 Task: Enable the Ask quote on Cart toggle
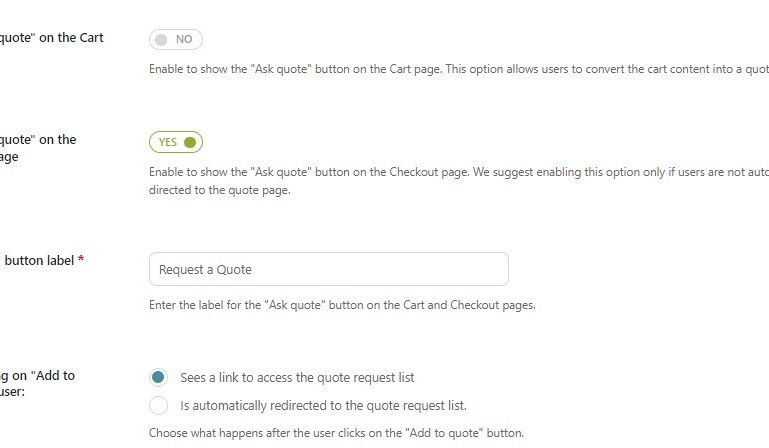[176, 39]
